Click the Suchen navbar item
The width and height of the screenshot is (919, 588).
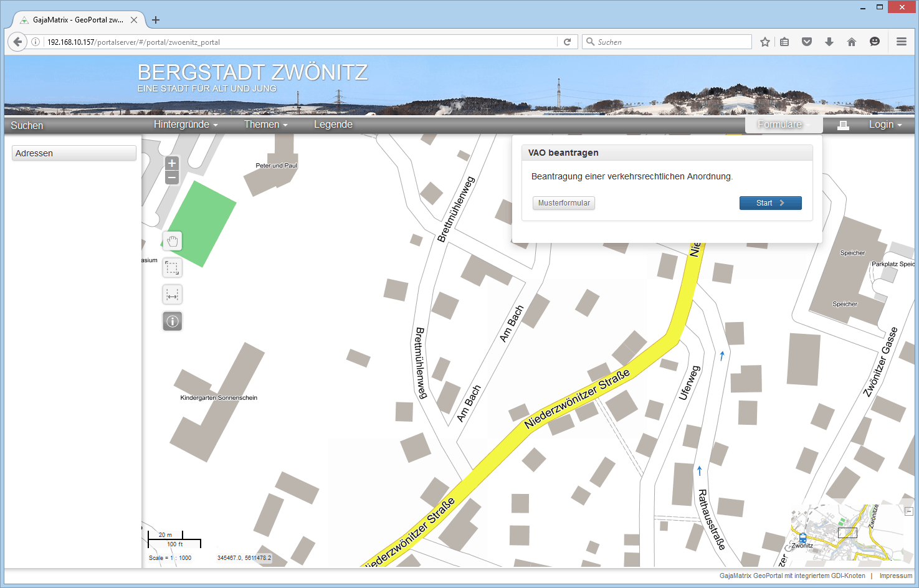(27, 125)
